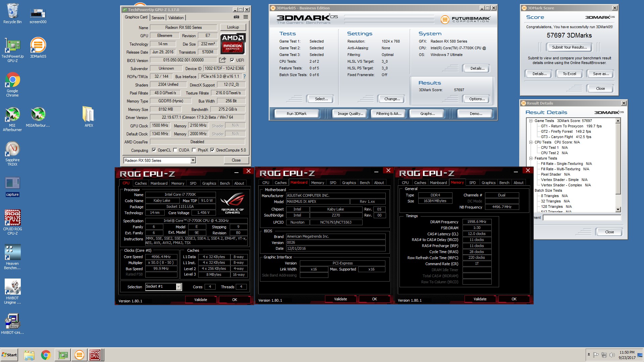Screen dimensions: 644x362
Task: Show hidden tray icons arrow
Action: [x=589, y=355]
